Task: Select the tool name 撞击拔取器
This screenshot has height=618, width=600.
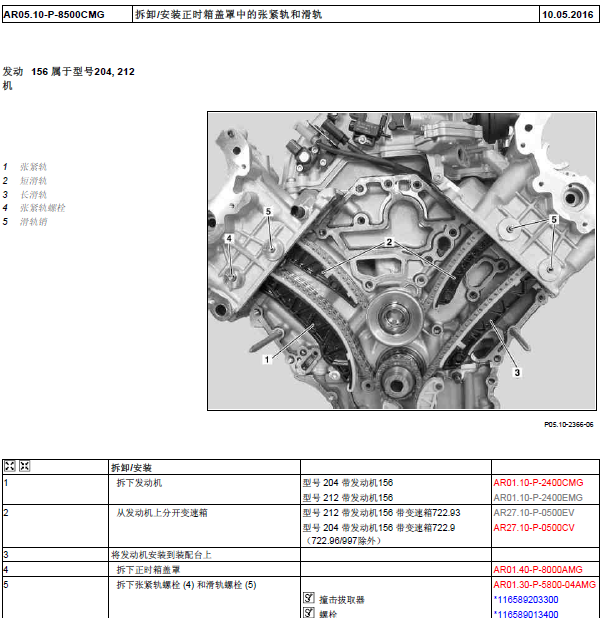Action: tap(342, 600)
